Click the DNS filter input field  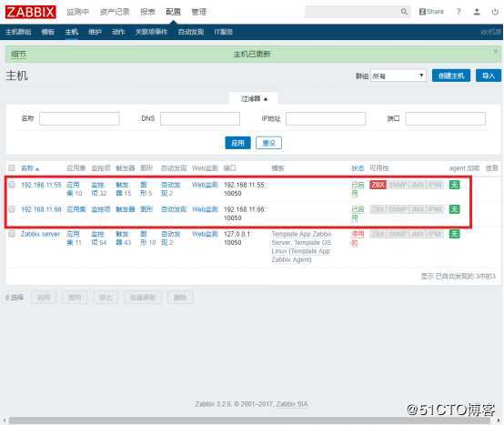[200, 118]
